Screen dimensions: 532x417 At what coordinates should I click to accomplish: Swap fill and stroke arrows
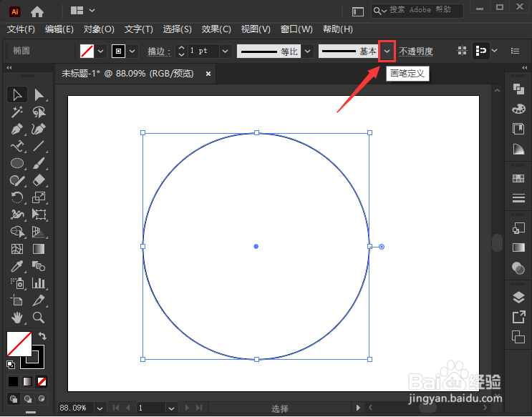tap(42, 336)
